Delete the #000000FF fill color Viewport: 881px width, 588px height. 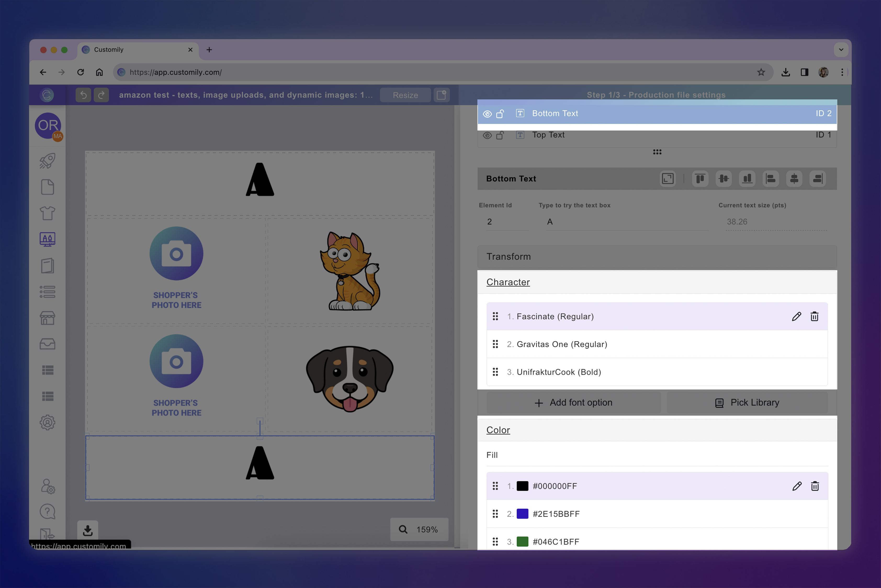[815, 486]
